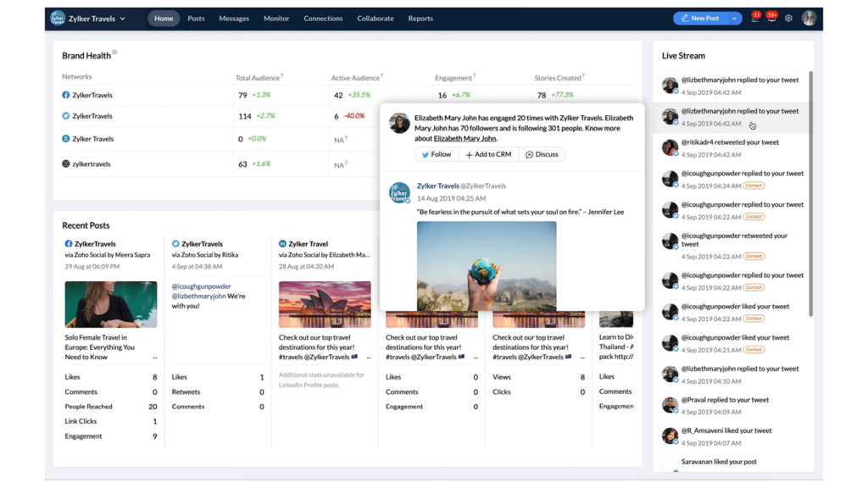
Task: Click the Twitter icon in the Brand Health networks list
Action: [x=66, y=115]
